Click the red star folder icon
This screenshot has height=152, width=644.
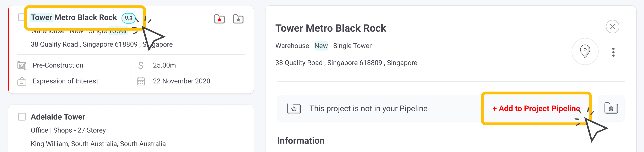click(219, 19)
